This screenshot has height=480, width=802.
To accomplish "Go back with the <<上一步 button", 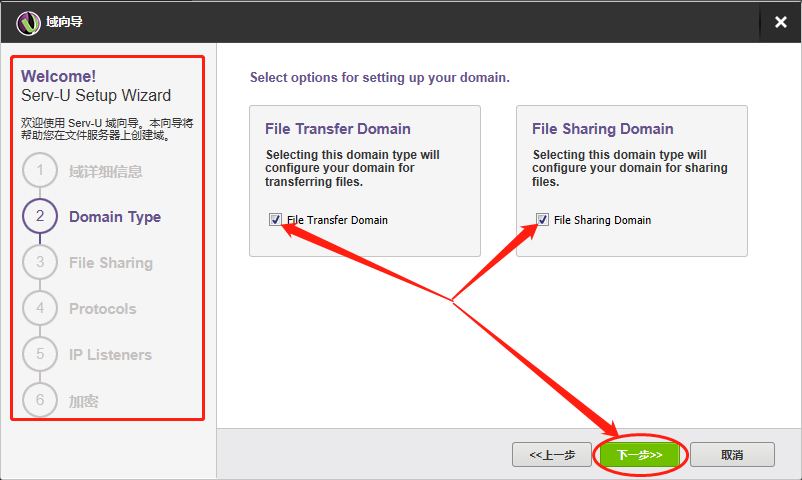I will [x=552, y=454].
